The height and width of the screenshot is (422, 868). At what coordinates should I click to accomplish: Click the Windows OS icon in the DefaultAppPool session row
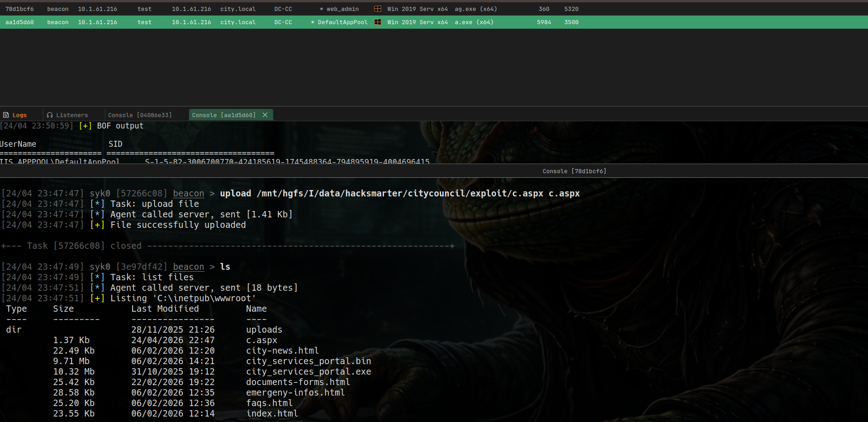(x=378, y=22)
